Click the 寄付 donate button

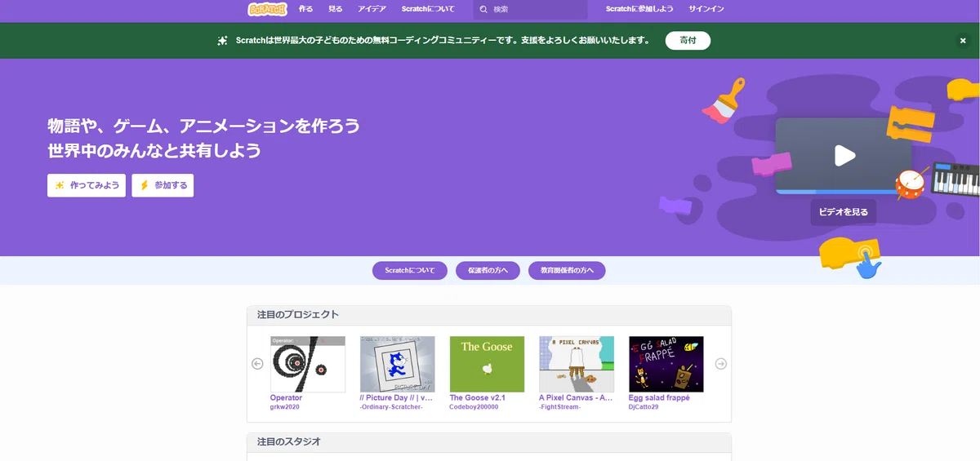688,40
